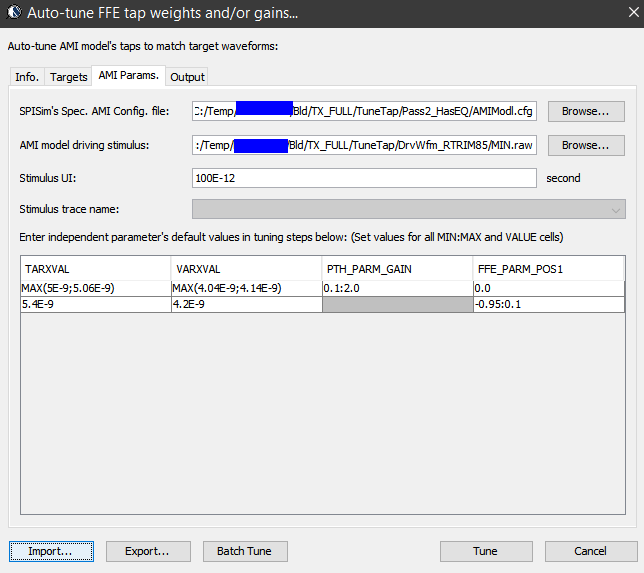Click the AMI Config file path field
The height and width of the screenshot is (573, 644).
pos(365,111)
